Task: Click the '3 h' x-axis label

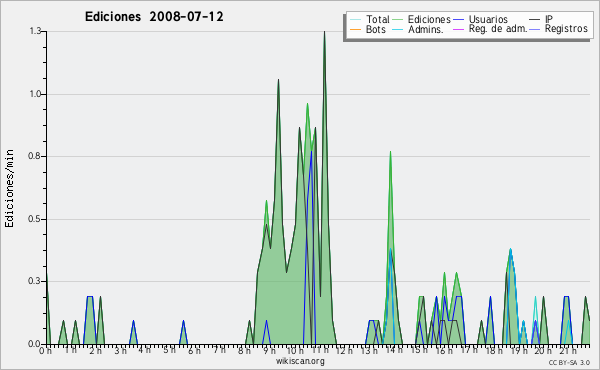Action: point(120,351)
